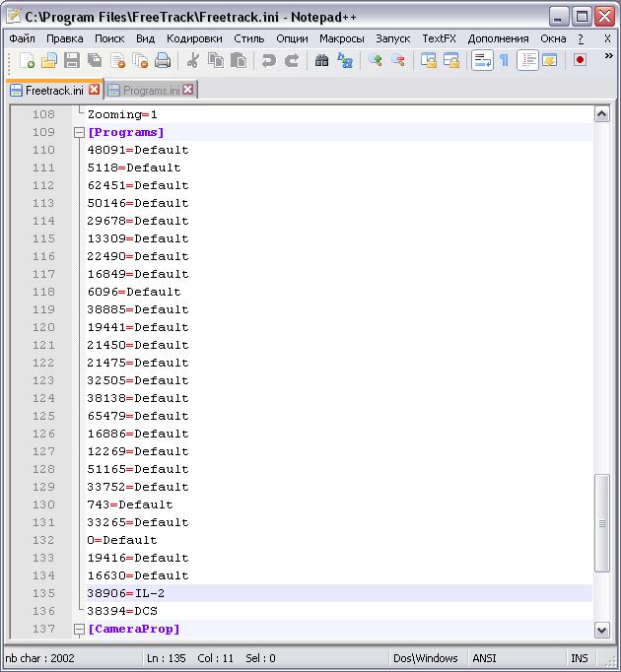
Task: Open Find with the binoculars icon
Action: 321,60
